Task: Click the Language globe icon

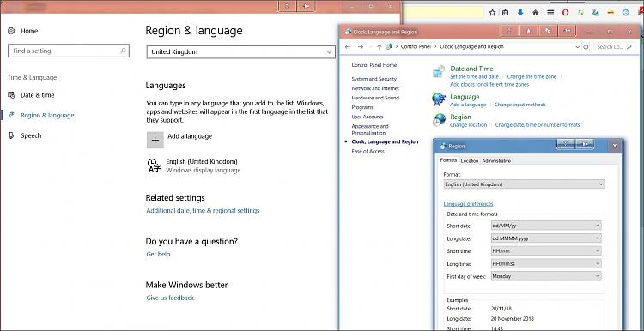Action: point(439,99)
